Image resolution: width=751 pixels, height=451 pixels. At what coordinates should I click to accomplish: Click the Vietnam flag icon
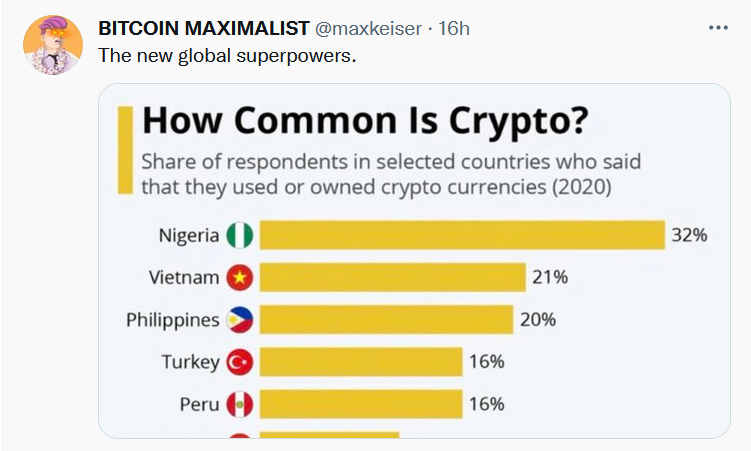[239, 278]
